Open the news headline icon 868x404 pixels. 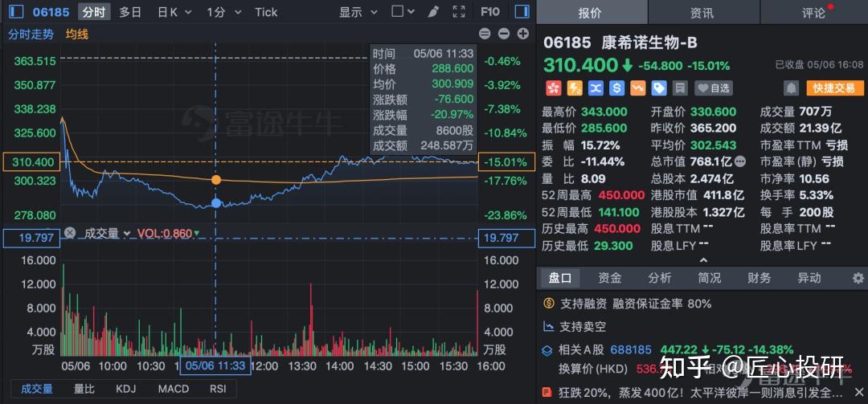tap(547, 393)
